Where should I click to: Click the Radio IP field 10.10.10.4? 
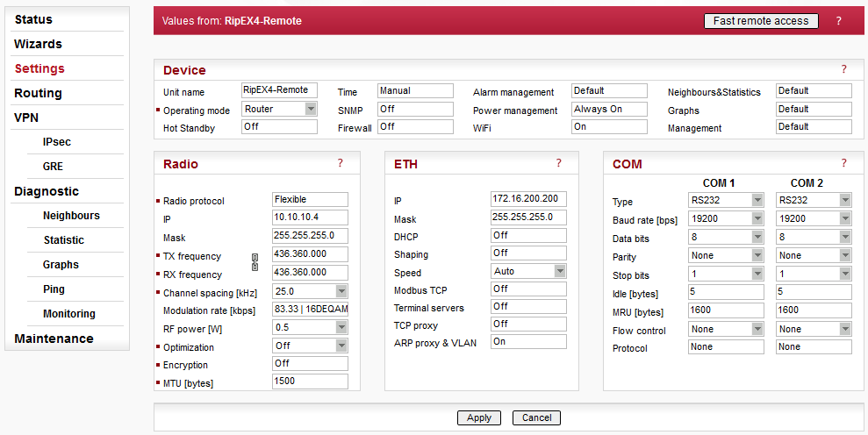pos(310,217)
